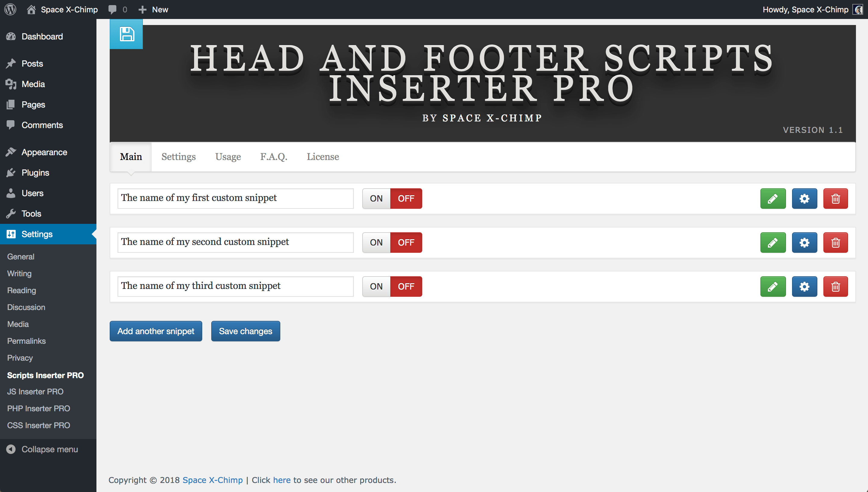Click the edit pencil icon for first snippet
Viewport: 868px width, 492px height.
[x=773, y=198]
